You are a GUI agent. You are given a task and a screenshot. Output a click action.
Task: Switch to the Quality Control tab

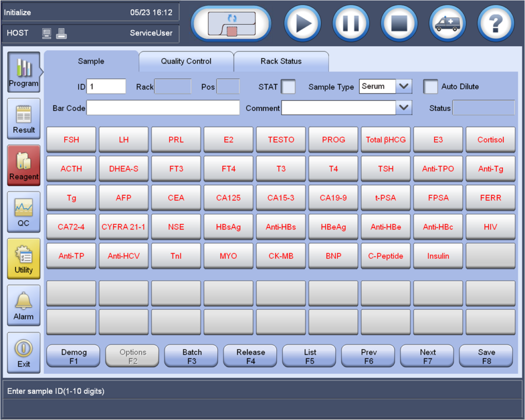point(186,61)
